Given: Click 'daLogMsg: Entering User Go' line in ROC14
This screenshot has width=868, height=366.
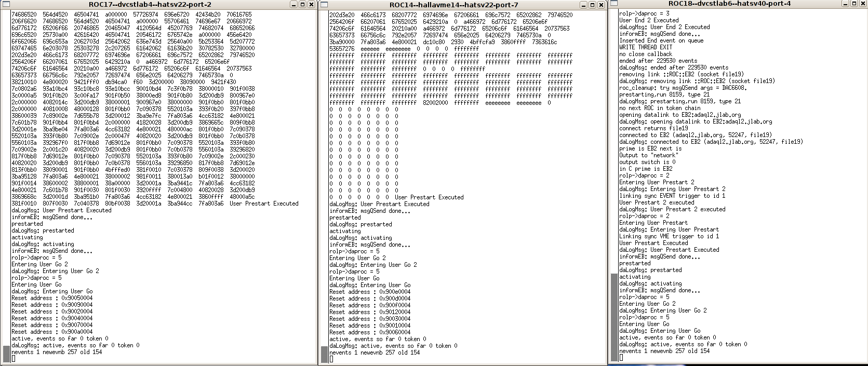Looking at the screenshot, I should (370, 285).
